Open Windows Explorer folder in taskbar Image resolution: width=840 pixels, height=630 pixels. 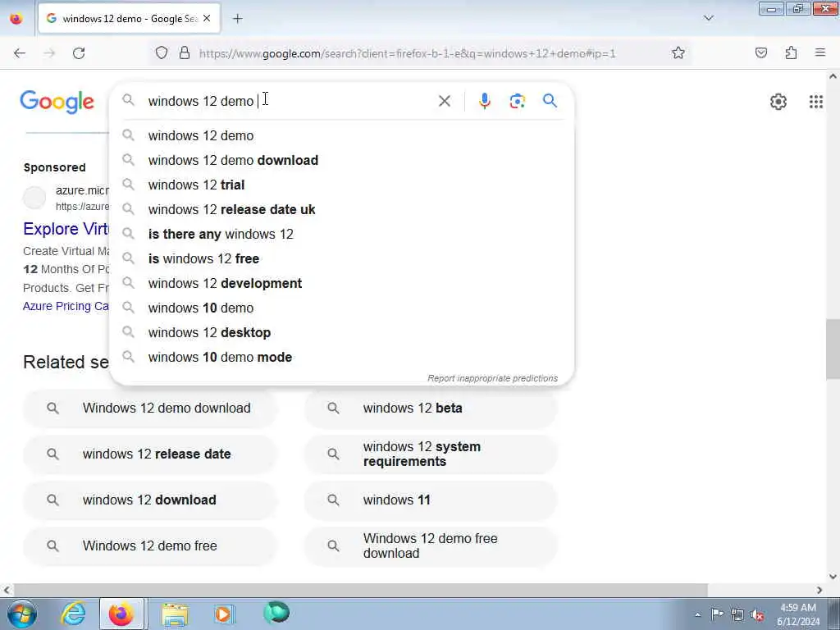(x=175, y=614)
